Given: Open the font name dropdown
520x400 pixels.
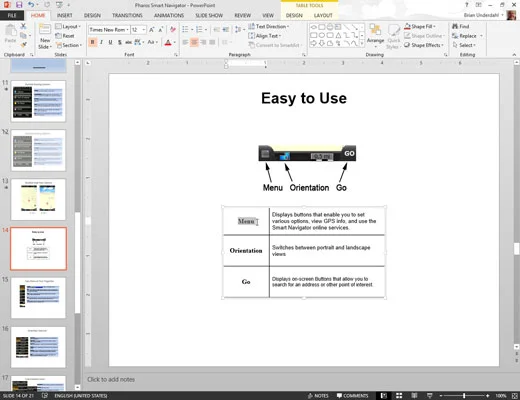Looking at the screenshot, I should 128,30.
